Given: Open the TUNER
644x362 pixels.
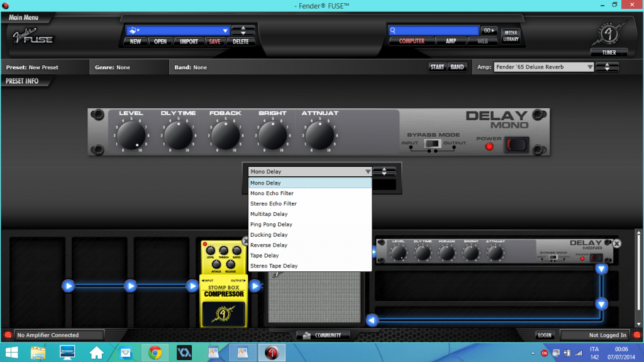Looking at the screenshot, I should [x=609, y=53].
